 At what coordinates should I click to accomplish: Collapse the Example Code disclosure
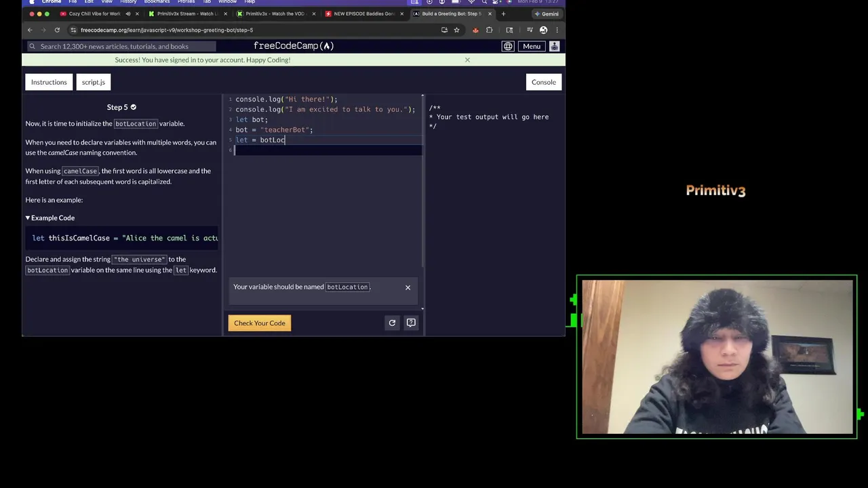[50, 218]
